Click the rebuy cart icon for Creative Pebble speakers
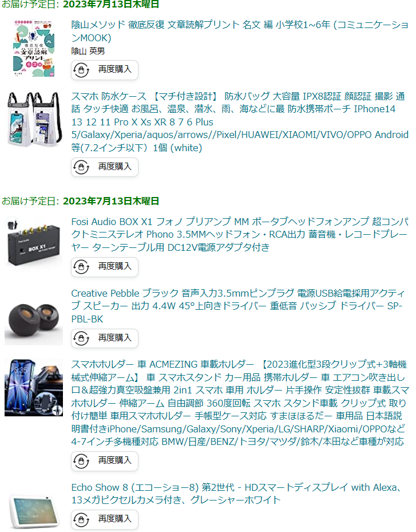This screenshot has height=532, width=416. (81, 338)
